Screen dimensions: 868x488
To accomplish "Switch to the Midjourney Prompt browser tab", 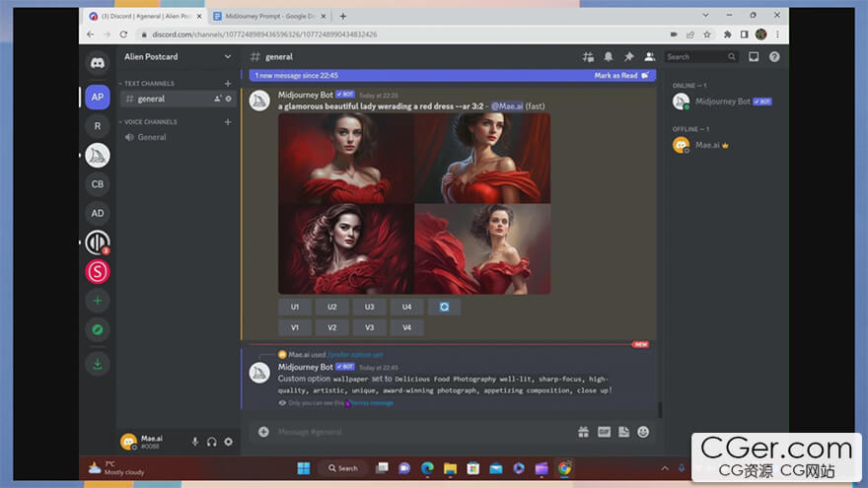I will point(269,16).
